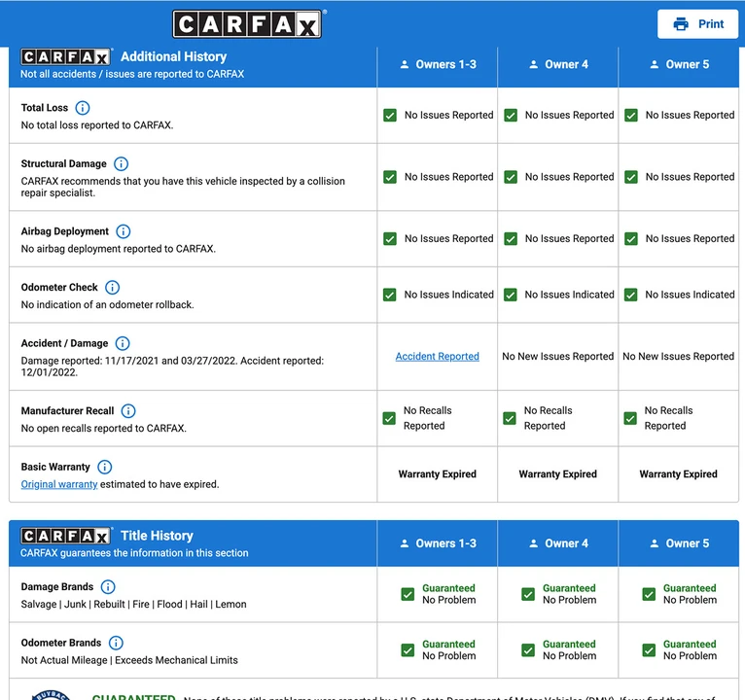Image resolution: width=745 pixels, height=700 pixels.
Task: Click the Title History CARFAX logo
Action: [65, 536]
